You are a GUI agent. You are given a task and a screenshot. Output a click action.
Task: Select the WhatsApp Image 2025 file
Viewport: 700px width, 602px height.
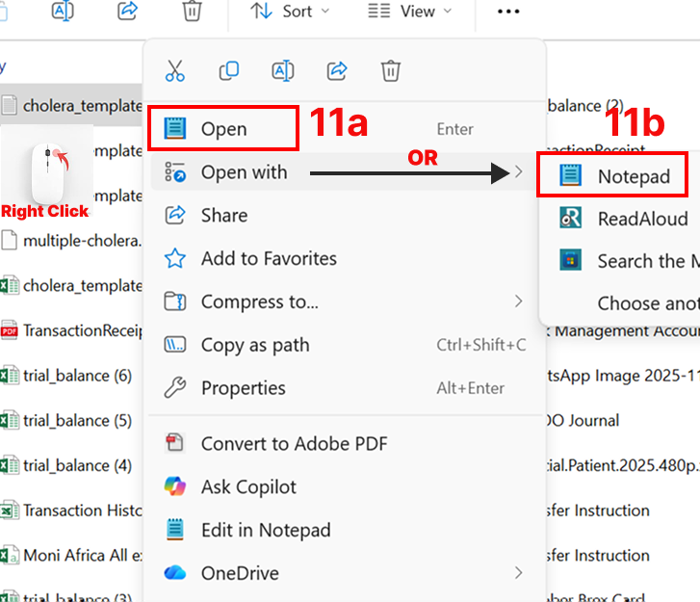point(623,376)
